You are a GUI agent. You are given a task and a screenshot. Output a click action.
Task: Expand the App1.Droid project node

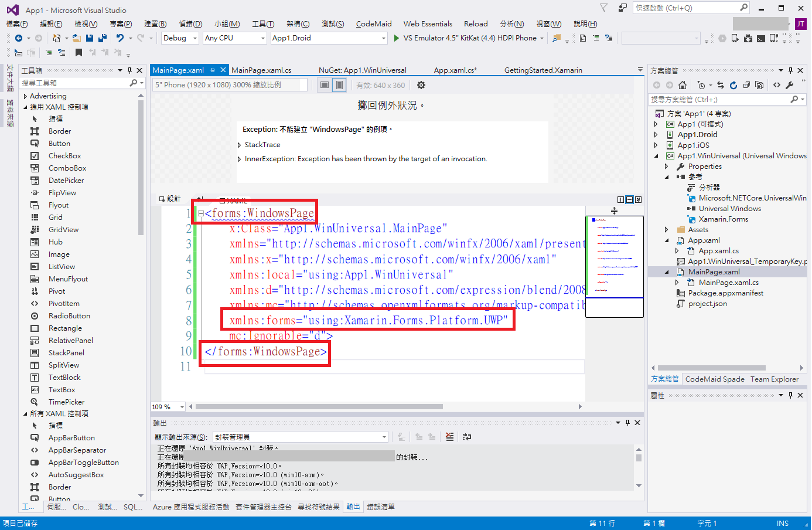click(656, 135)
